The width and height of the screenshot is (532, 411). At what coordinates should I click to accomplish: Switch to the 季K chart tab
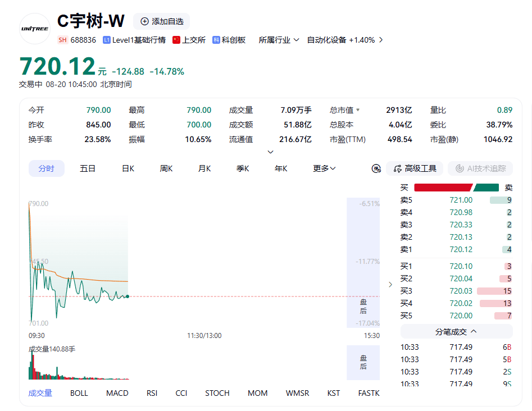pyautogui.click(x=243, y=168)
